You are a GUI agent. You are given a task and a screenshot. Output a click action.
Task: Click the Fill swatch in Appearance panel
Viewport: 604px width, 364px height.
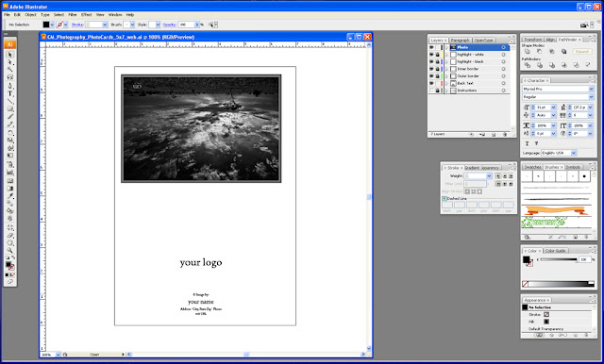(x=546, y=322)
